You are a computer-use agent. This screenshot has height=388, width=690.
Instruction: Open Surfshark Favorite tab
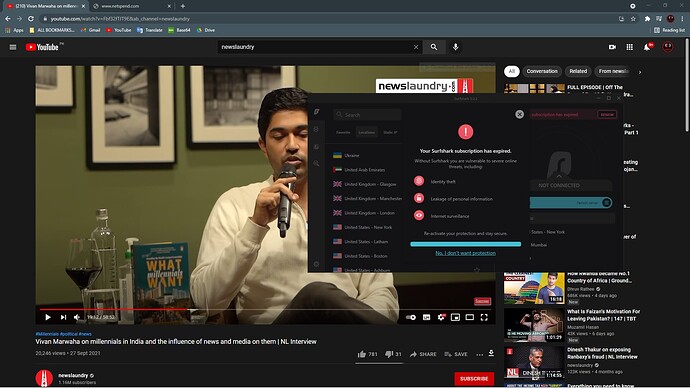(x=343, y=132)
